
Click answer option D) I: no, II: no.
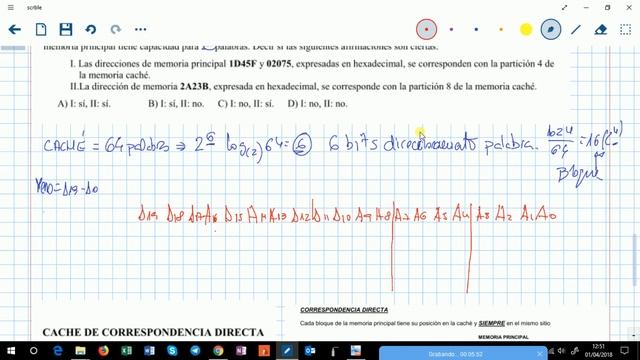(x=318, y=104)
